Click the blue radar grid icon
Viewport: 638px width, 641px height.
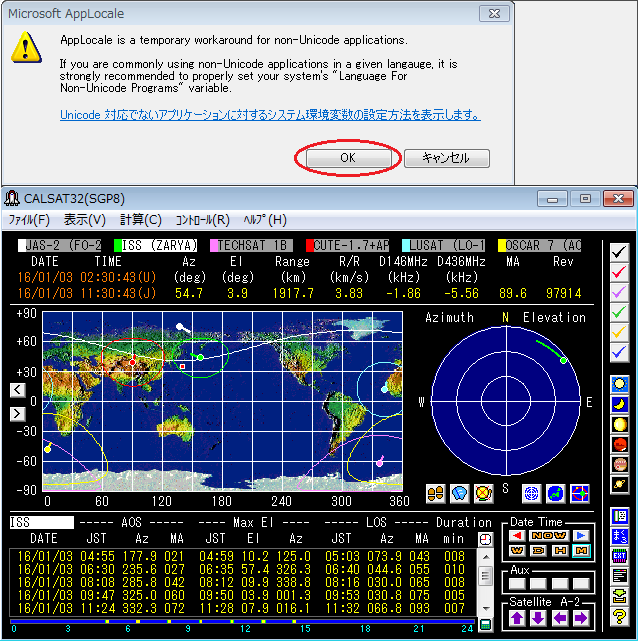(x=531, y=493)
